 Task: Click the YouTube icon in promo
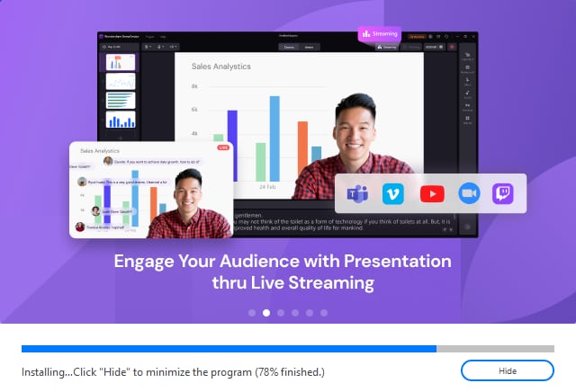pos(432,194)
